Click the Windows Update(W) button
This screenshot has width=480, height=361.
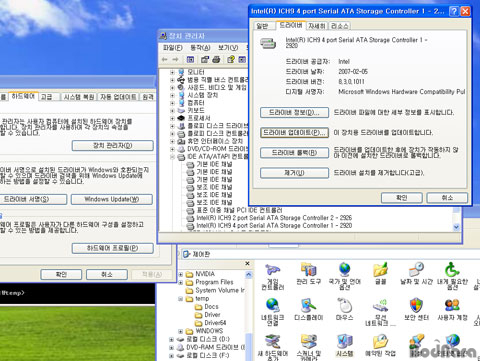pyautogui.click(x=112, y=199)
